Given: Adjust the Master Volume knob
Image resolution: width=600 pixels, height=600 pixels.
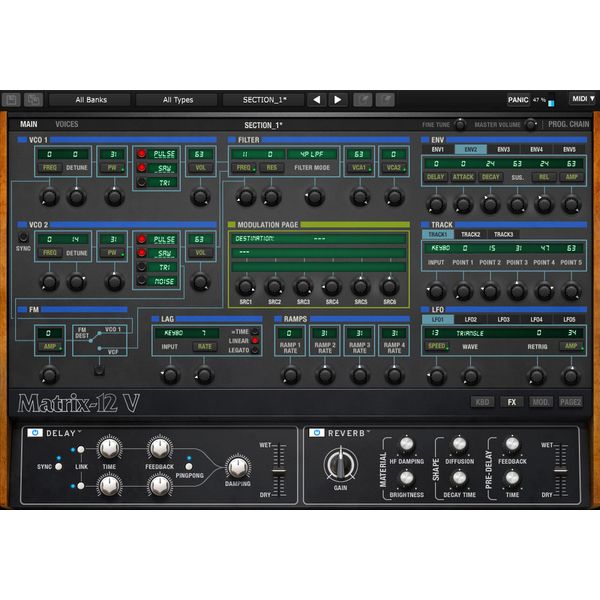Looking at the screenshot, I should click(x=530, y=124).
